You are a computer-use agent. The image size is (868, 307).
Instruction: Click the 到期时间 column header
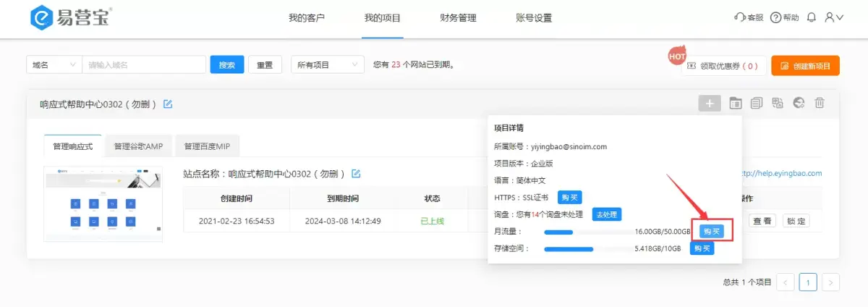point(343,198)
